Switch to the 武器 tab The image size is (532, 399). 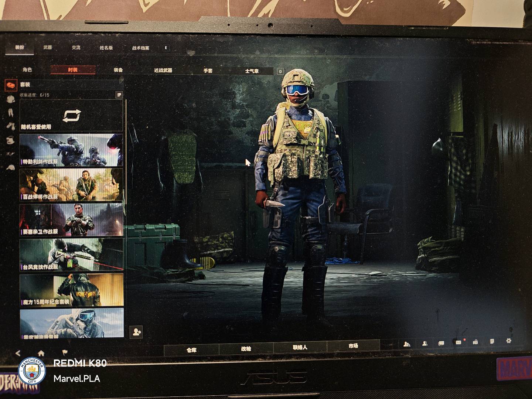[48, 47]
